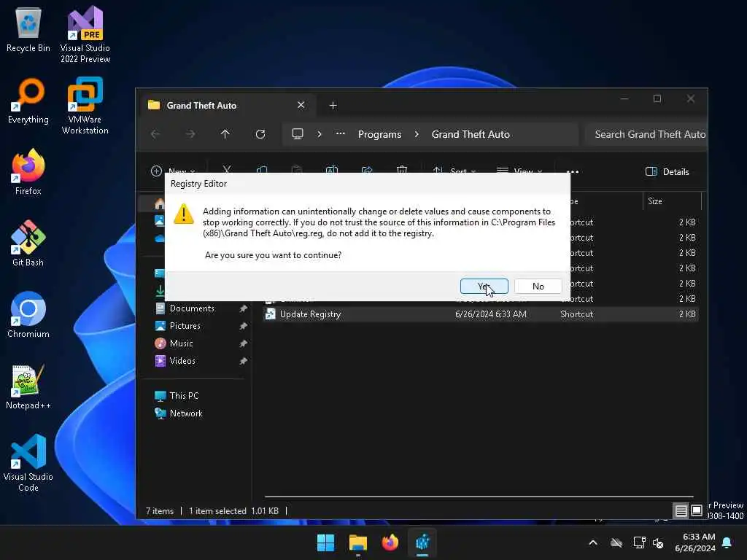Launch the Everything search desktop icon
Viewport: 747px width, 560px height.
click(x=28, y=101)
